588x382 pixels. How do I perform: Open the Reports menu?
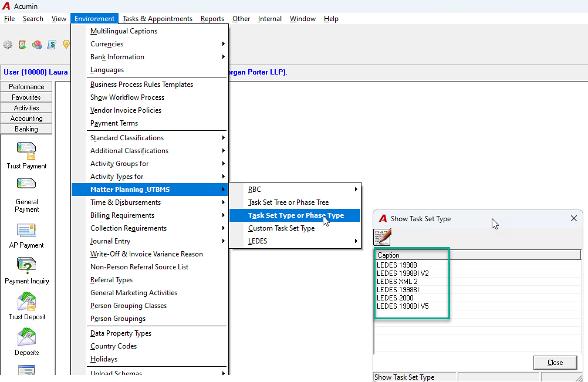click(212, 19)
